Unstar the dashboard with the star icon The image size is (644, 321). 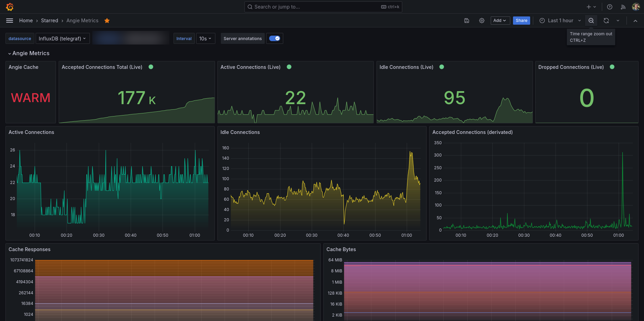tap(107, 21)
